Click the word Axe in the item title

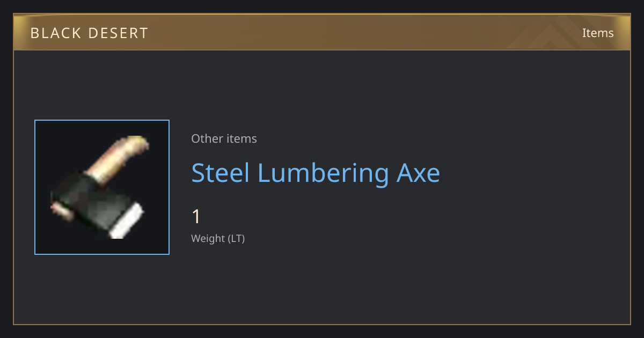pos(418,173)
